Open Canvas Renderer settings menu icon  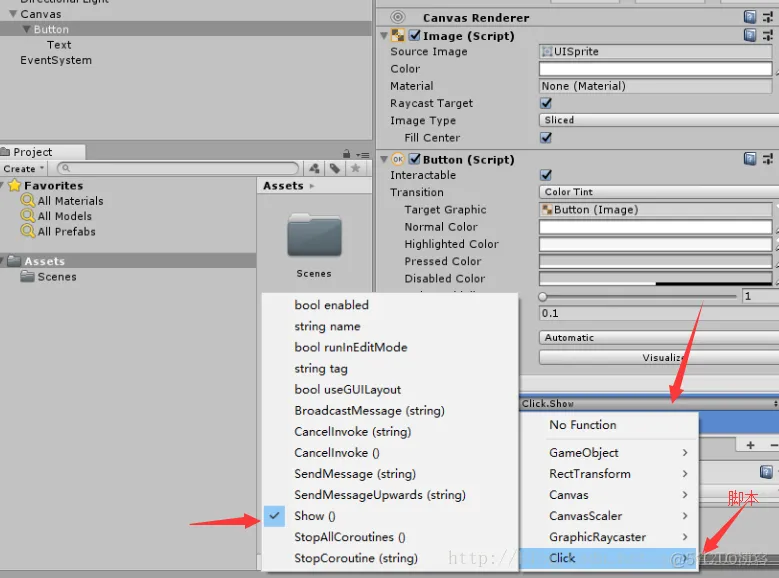(x=768, y=17)
